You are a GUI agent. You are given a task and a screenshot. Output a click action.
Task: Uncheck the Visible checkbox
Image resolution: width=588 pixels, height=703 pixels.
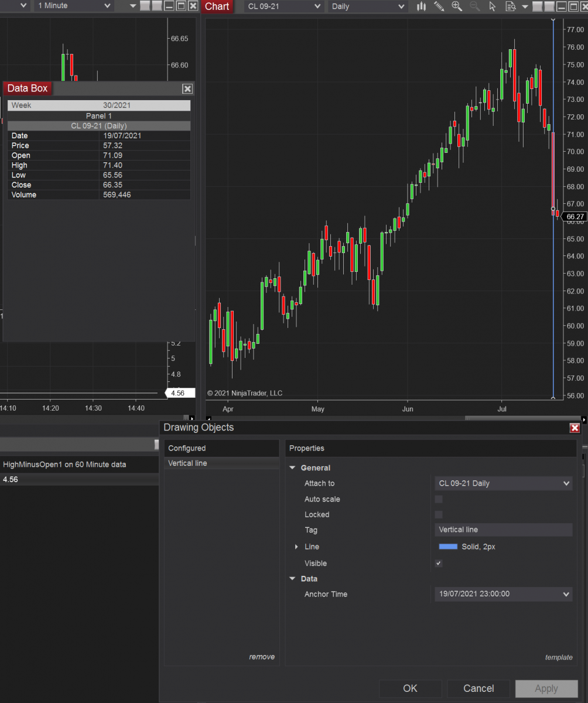point(439,563)
